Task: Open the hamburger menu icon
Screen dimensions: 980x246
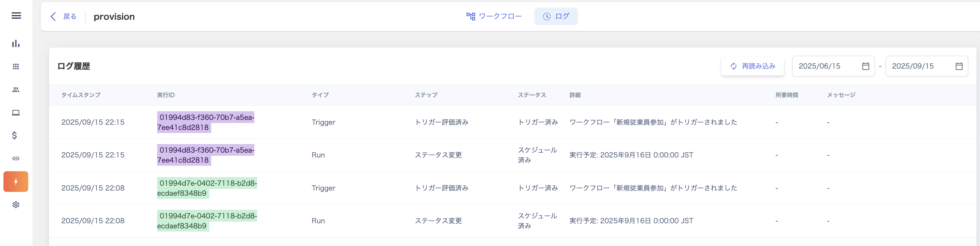Action: [x=16, y=16]
